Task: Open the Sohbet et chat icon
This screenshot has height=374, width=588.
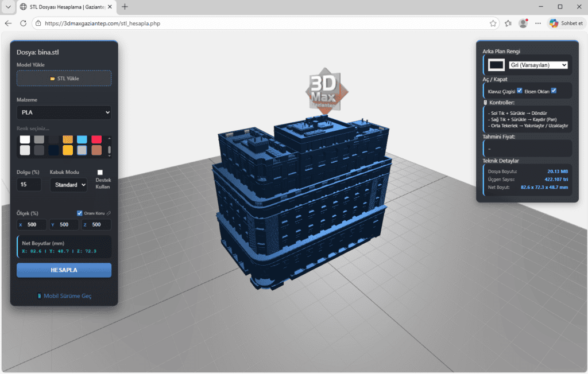Action: 555,23
